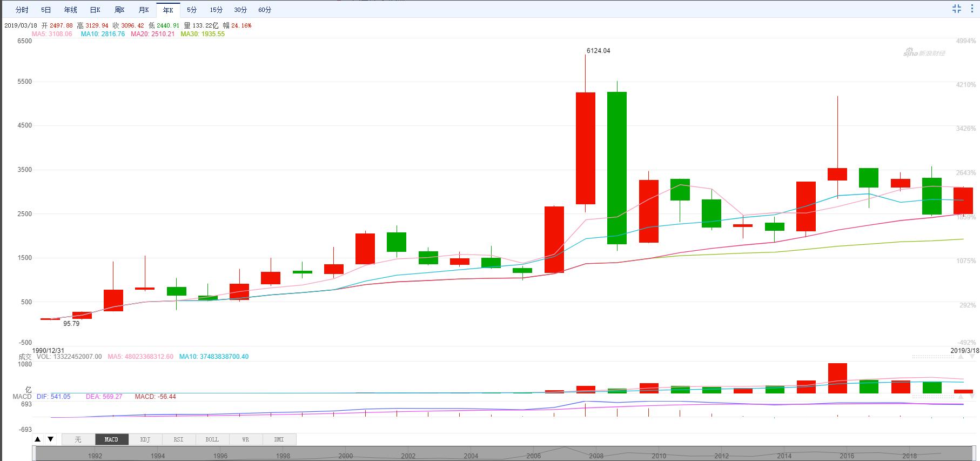Image resolution: width=980 pixels, height=461 pixels.
Task: Switch to the 5分 interval tab
Action: pyautogui.click(x=192, y=10)
